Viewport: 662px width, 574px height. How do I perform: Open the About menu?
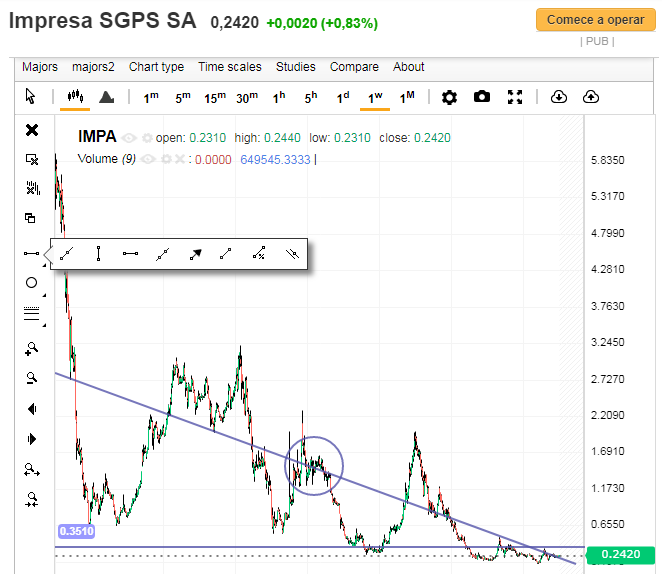pos(408,67)
